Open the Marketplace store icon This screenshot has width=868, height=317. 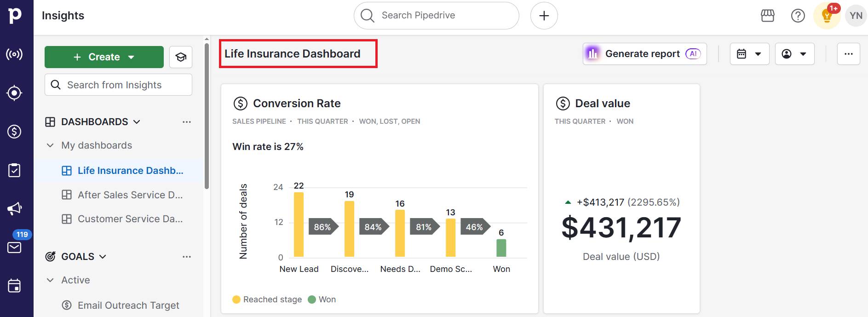(768, 16)
